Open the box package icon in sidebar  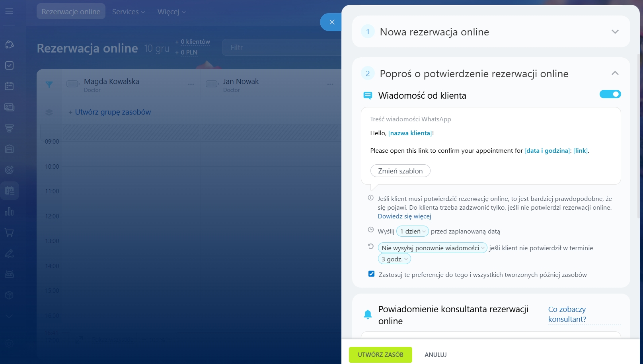point(9,295)
